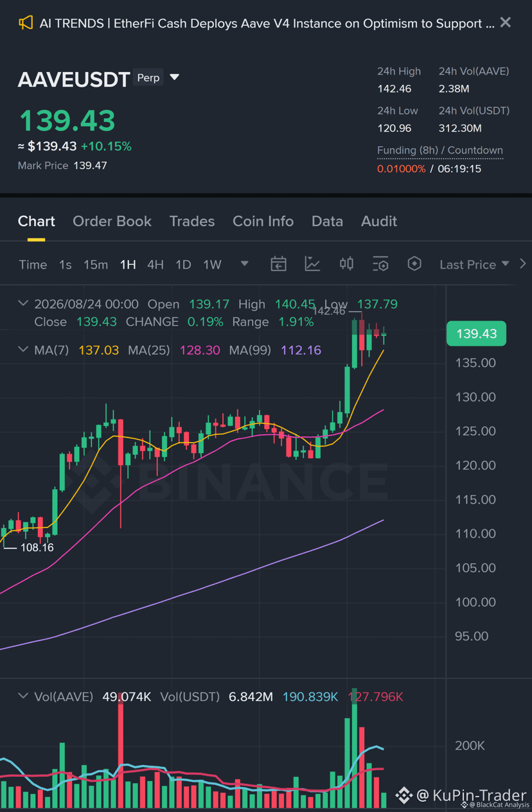Tap the +10.15% change value

pyautogui.click(x=106, y=146)
